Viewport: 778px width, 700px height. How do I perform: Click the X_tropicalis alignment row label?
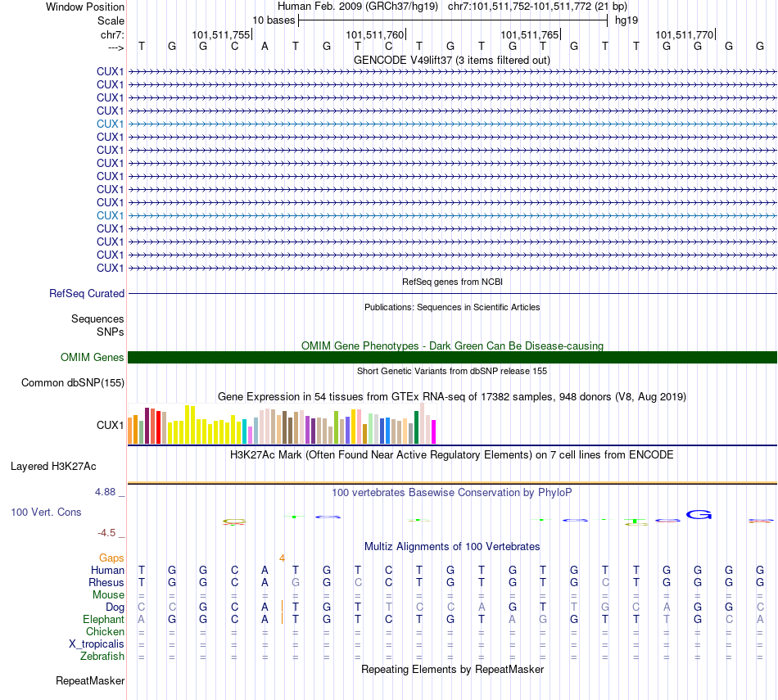(97, 644)
